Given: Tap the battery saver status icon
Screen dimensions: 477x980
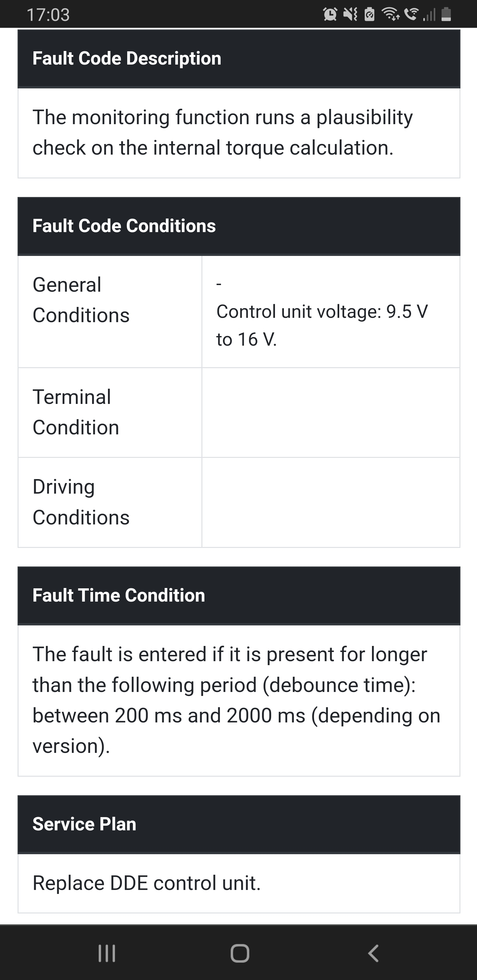Looking at the screenshot, I should (x=369, y=15).
